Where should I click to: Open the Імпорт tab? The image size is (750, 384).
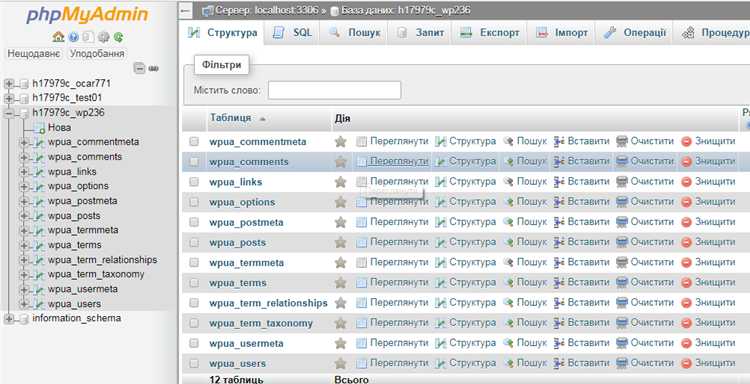pyautogui.click(x=562, y=33)
